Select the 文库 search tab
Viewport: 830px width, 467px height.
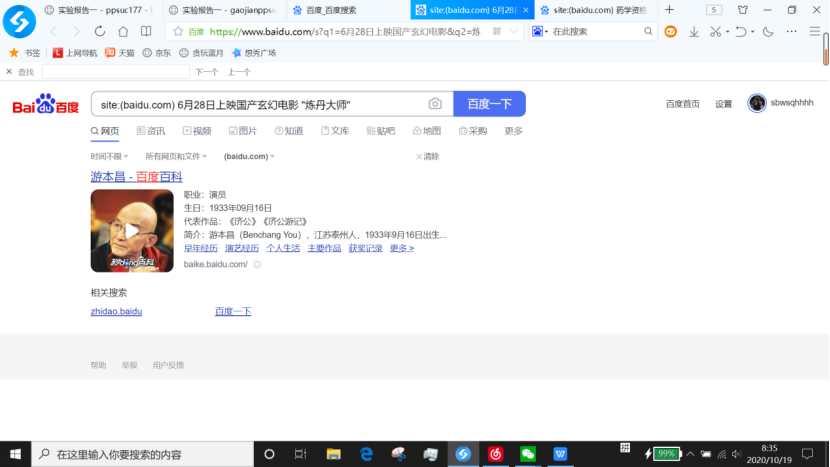[335, 131]
